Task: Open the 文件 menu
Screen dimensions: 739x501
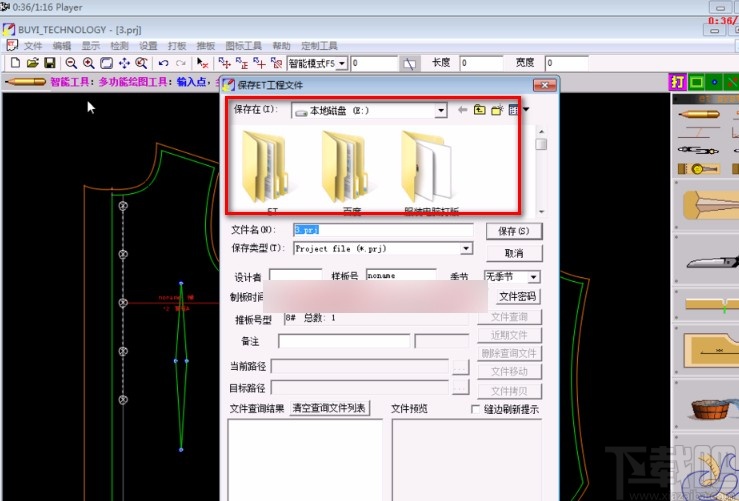Action: click(x=33, y=46)
